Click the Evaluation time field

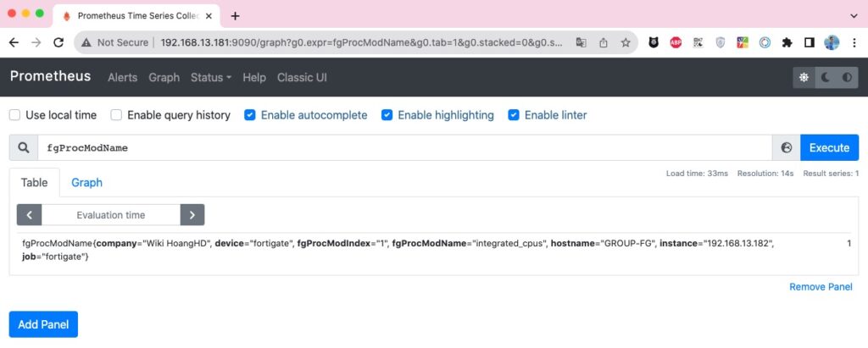pyautogui.click(x=111, y=215)
